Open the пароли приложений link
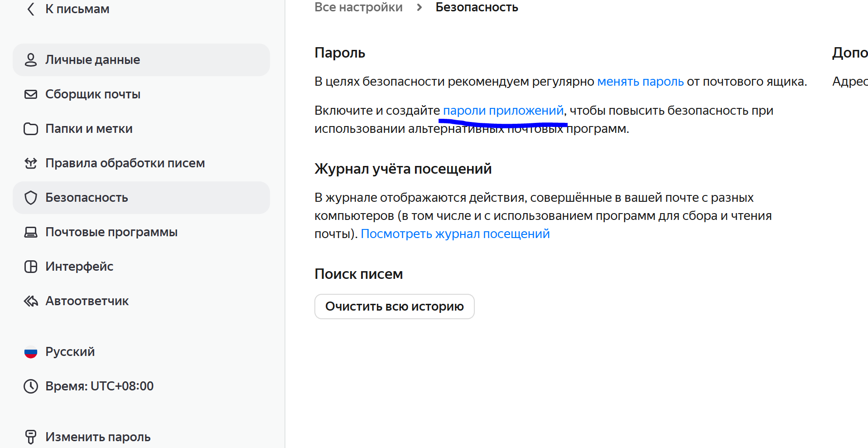 pos(503,111)
